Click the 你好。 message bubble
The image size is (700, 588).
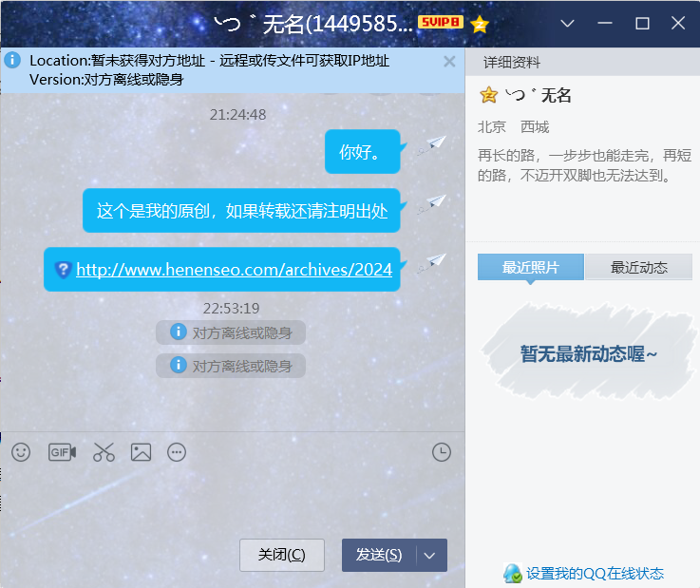362,152
